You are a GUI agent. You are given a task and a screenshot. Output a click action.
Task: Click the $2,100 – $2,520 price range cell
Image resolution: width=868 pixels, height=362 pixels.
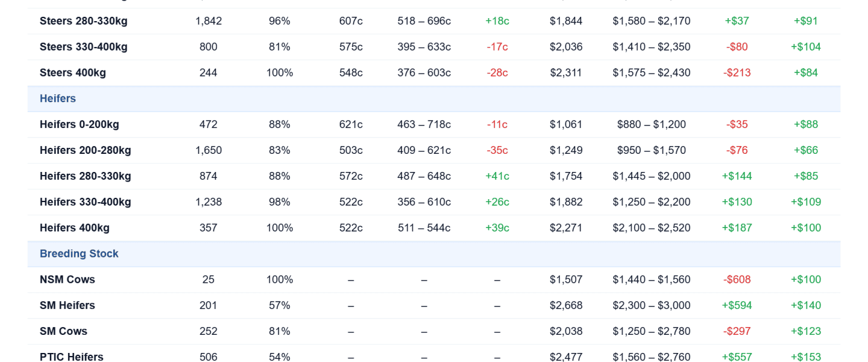click(x=652, y=228)
